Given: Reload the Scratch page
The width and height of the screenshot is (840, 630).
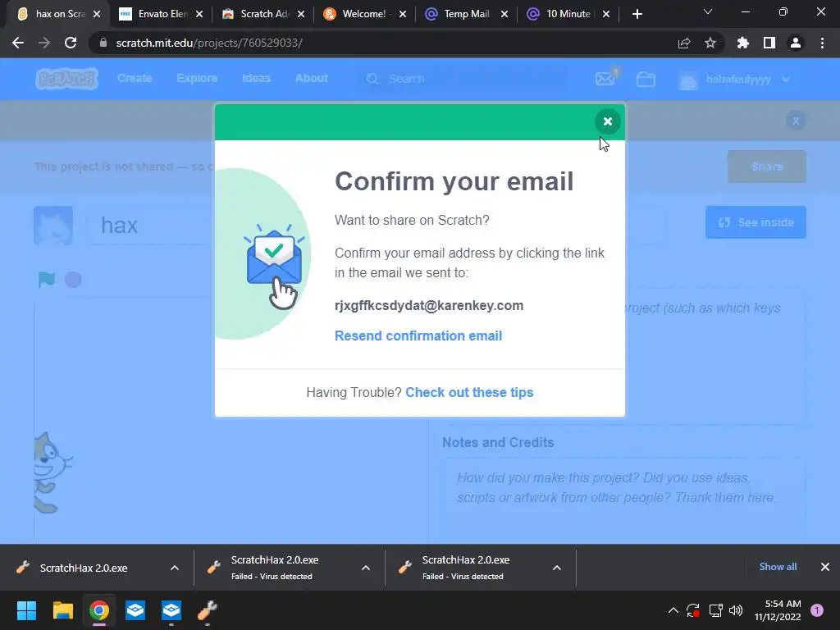Looking at the screenshot, I should (x=71, y=43).
